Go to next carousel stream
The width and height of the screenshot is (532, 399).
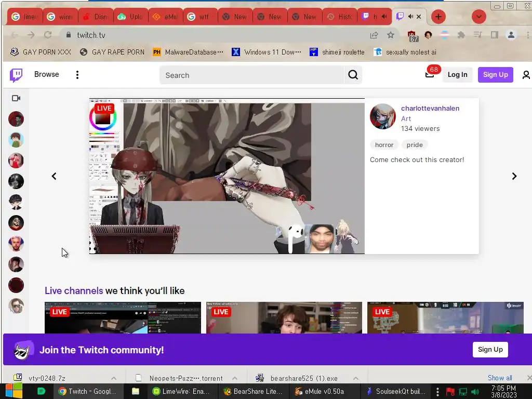click(x=514, y=176)
